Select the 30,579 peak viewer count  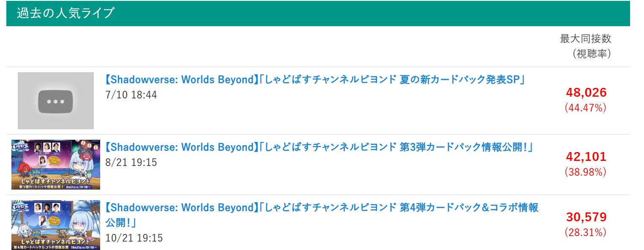click(586, 217)
